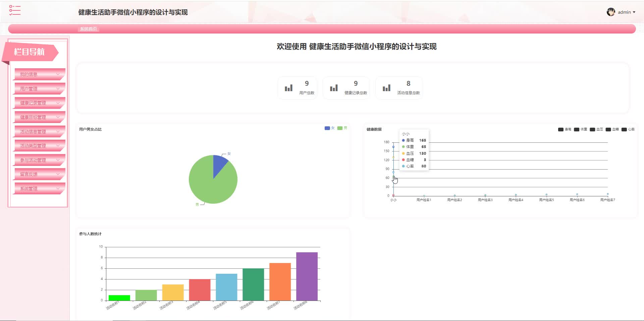Click the yellow 活动名称3 bar
Image resolution: width=644 pixels, height=321 pixels.
pyautogui.click(x=173, y=293)
